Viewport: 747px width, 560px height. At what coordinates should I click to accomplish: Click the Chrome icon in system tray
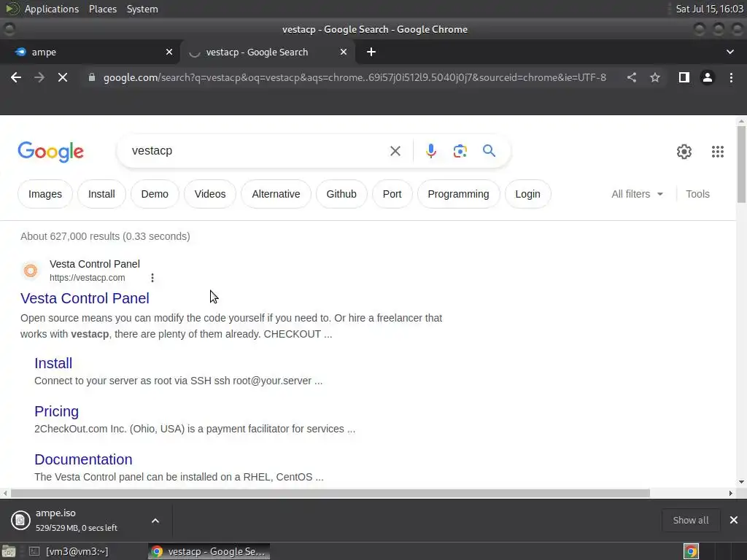click(692, 551)
